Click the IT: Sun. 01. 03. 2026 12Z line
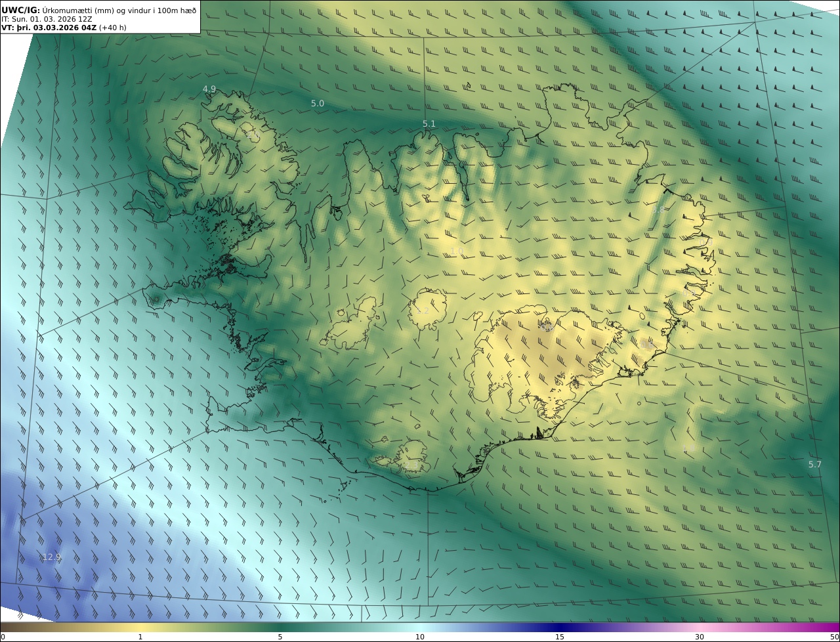Image resolution: width=840 pixels, height=642 pixels. click(47, 19)
